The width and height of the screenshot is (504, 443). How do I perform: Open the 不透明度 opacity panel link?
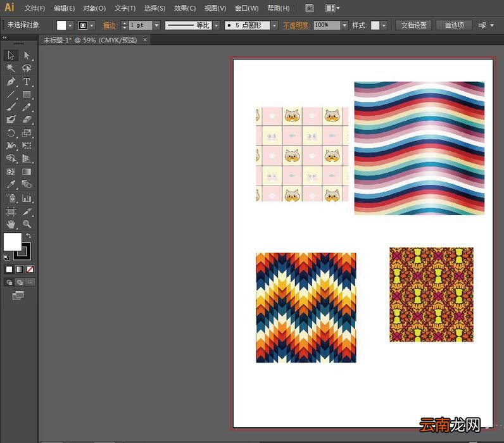pos(296,25)
